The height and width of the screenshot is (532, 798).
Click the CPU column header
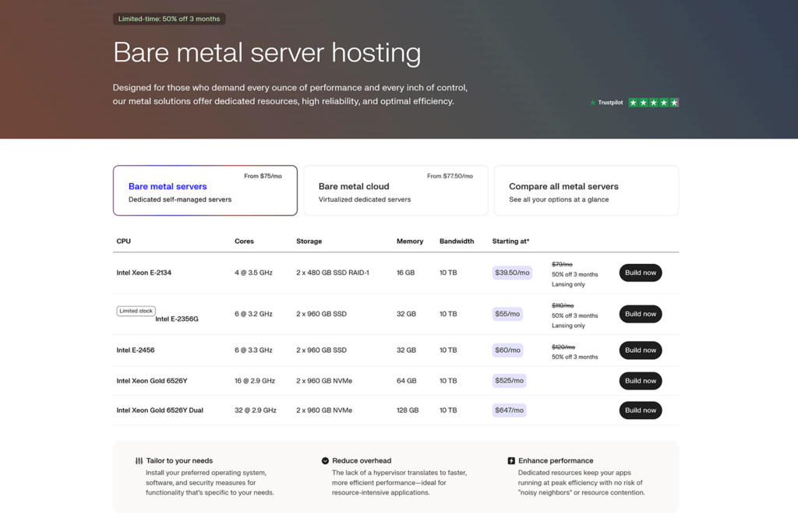(x=123, y=241)
